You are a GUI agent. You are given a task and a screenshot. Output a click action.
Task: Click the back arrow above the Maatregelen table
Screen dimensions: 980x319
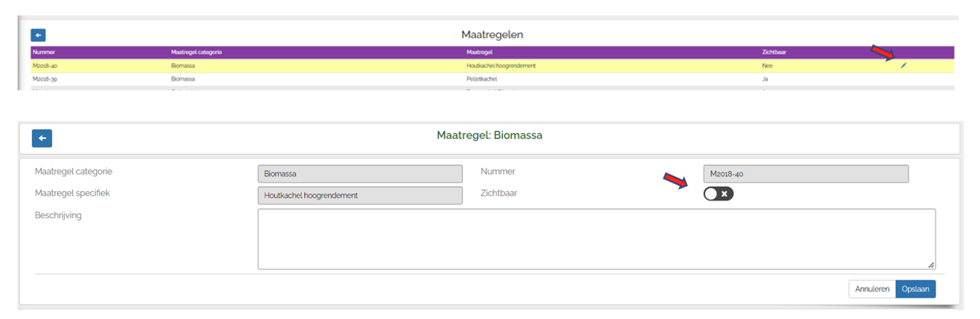(38, 35)
